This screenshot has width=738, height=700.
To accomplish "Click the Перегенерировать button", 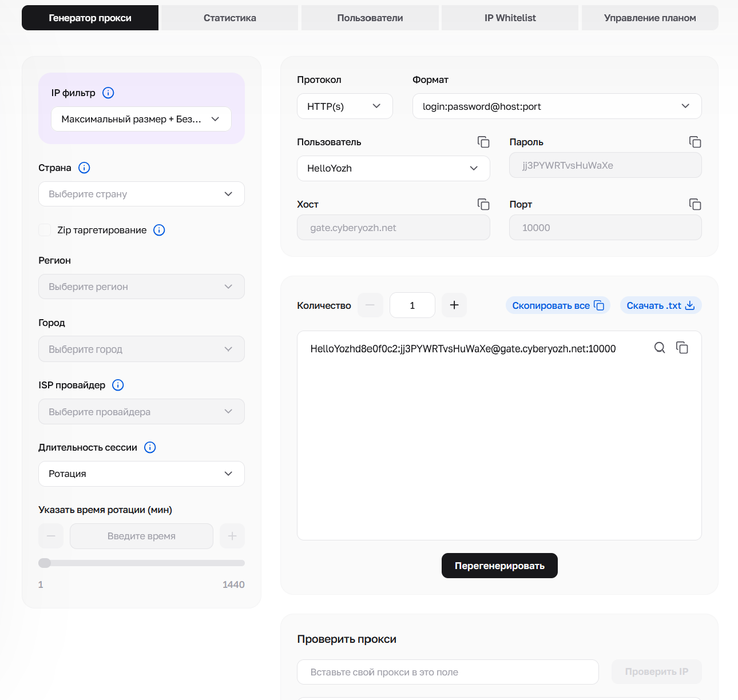I will 499,566.
